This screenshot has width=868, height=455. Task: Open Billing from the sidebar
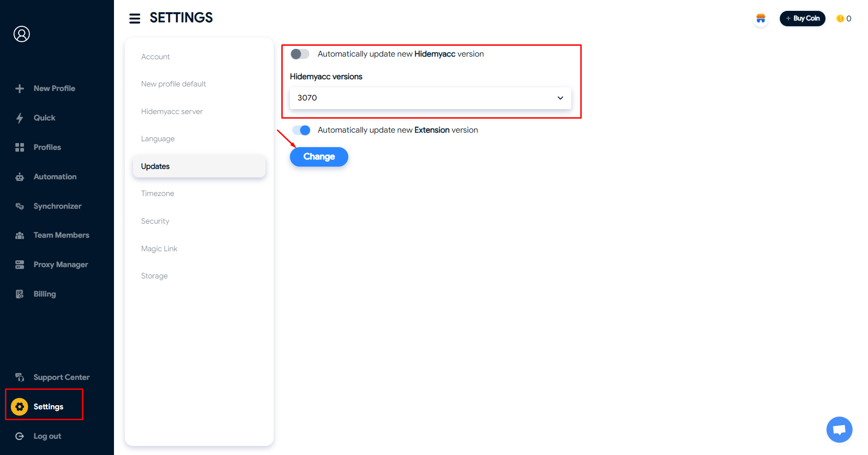pos(44,294)
